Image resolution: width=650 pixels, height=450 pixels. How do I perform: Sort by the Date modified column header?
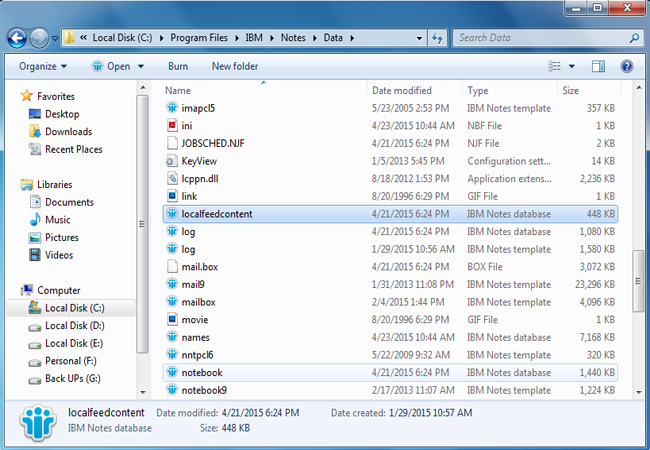click(x=402, y=90)
